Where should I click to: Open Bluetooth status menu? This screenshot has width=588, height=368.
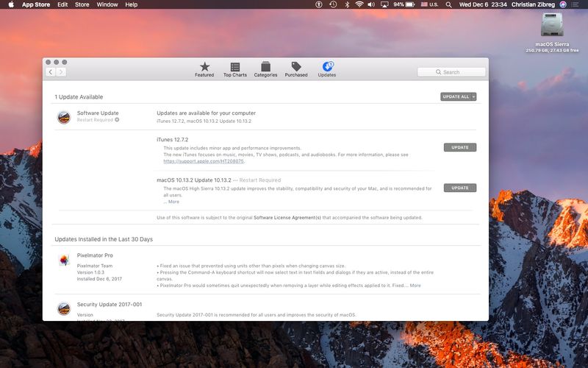click(347, 4)
